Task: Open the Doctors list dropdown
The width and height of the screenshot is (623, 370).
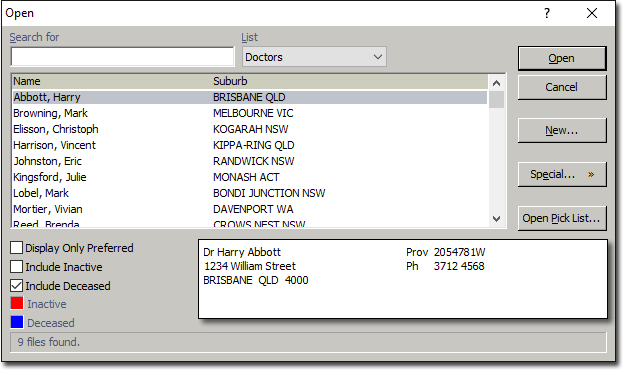Action: click(x=314, y=57)
